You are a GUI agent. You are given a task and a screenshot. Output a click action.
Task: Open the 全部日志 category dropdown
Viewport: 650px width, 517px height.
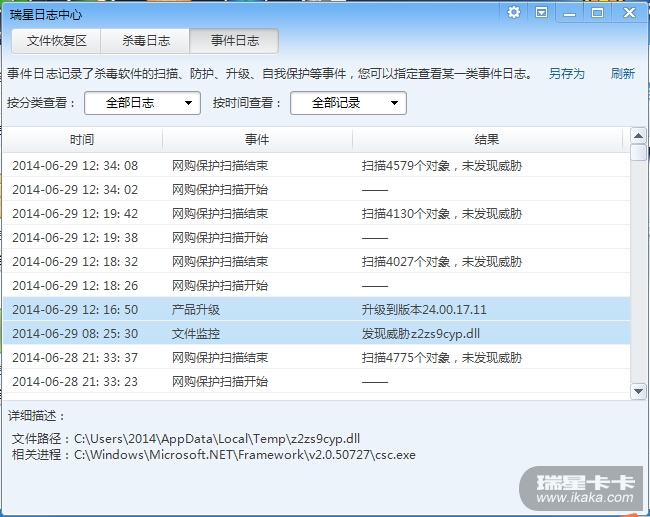click(142, 103)
